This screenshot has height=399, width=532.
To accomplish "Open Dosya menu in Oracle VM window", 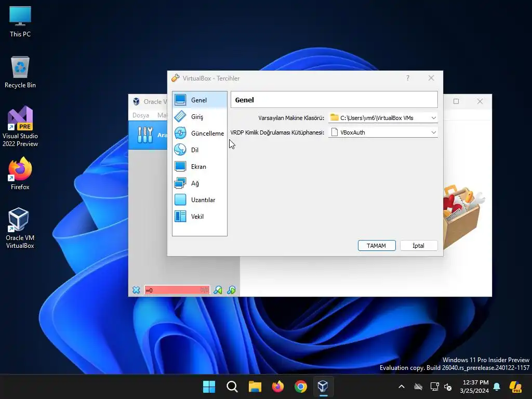I will [141, 115].
